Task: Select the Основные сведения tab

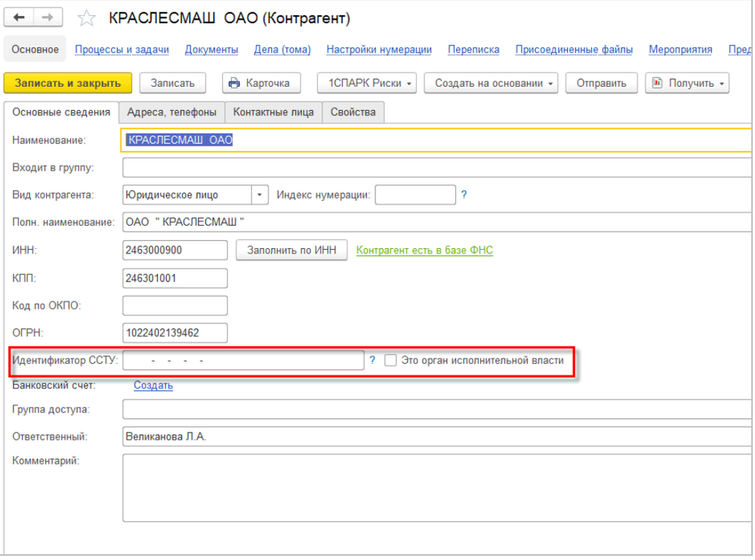Action: click(x=61, y=112)
